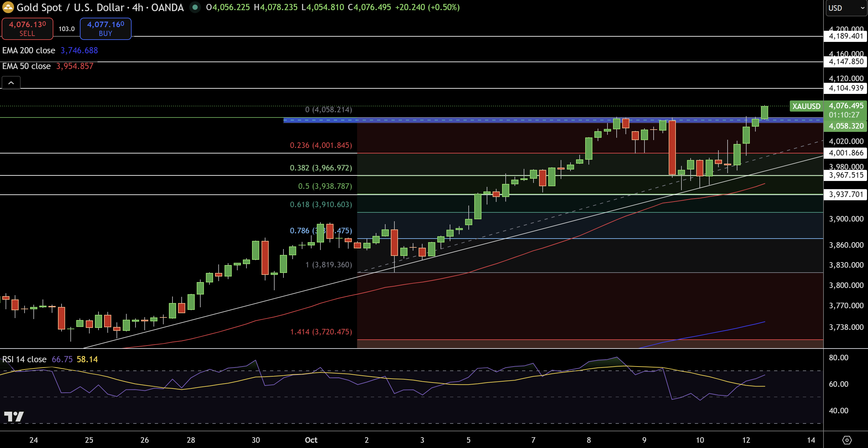Click the 0.236 Fibonacci level label

(x=320, y=145)
